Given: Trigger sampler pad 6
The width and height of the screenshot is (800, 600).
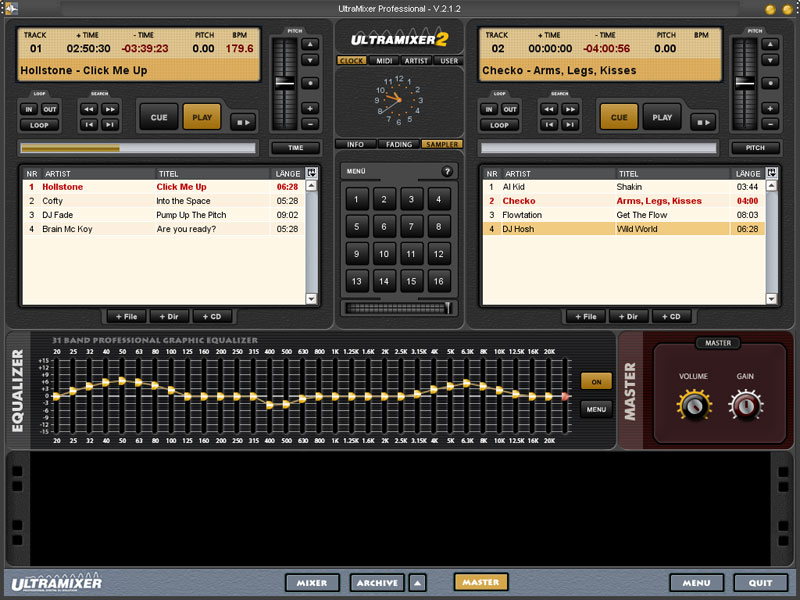Looking at the screenshot, I should click(x=384, y=227).
